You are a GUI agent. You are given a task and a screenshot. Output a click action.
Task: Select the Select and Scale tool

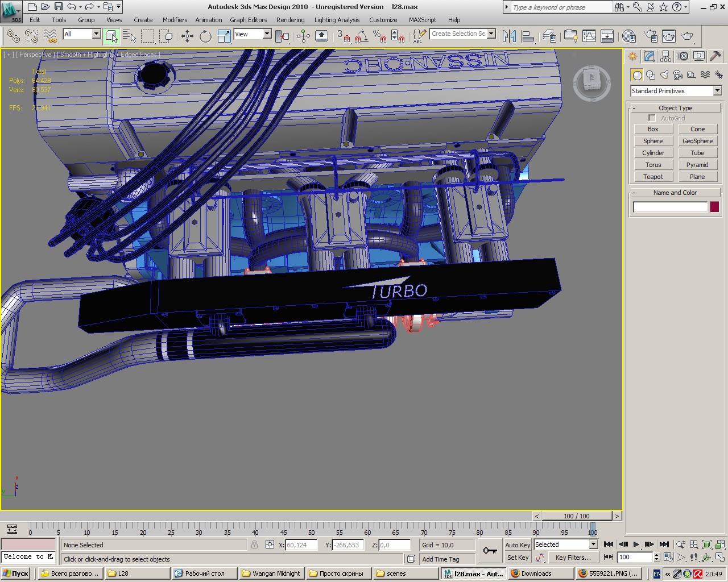(224, 36)
